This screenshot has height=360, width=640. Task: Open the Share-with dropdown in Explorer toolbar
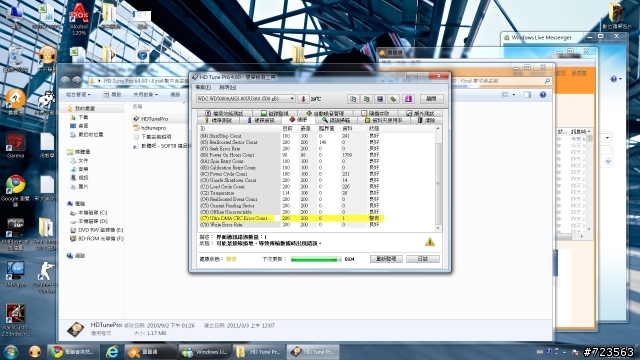145,95
